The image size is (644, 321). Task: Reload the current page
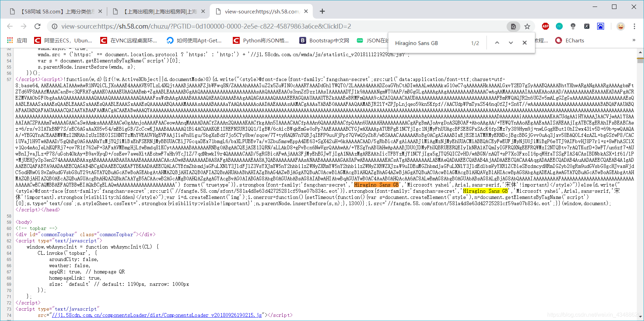point(38,26)
